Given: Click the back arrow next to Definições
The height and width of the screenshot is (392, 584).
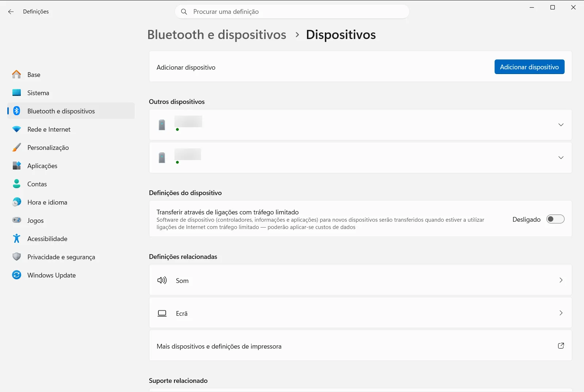Looking at the screenshot, I should (11, 12).
